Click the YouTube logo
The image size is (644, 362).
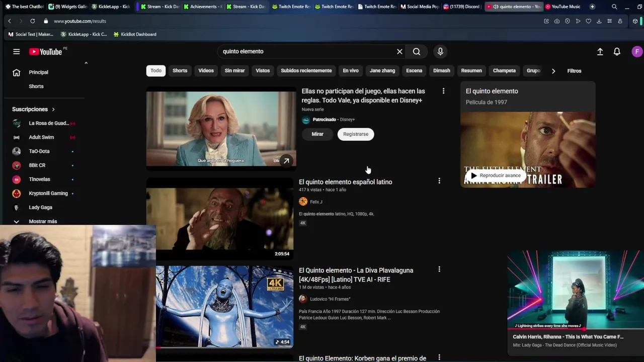pyautogui.click(x=45, y=51)
